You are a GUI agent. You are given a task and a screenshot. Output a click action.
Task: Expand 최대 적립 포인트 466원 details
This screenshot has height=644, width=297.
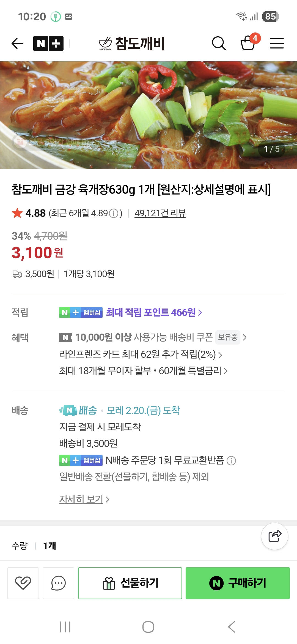[x=154, y=312]
